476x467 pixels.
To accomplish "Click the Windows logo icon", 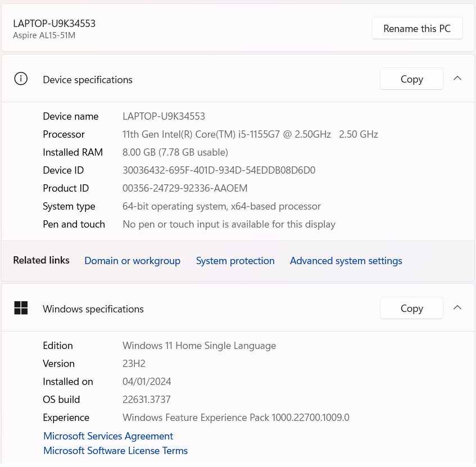I will pyautogui.click(x=21, y=308).
